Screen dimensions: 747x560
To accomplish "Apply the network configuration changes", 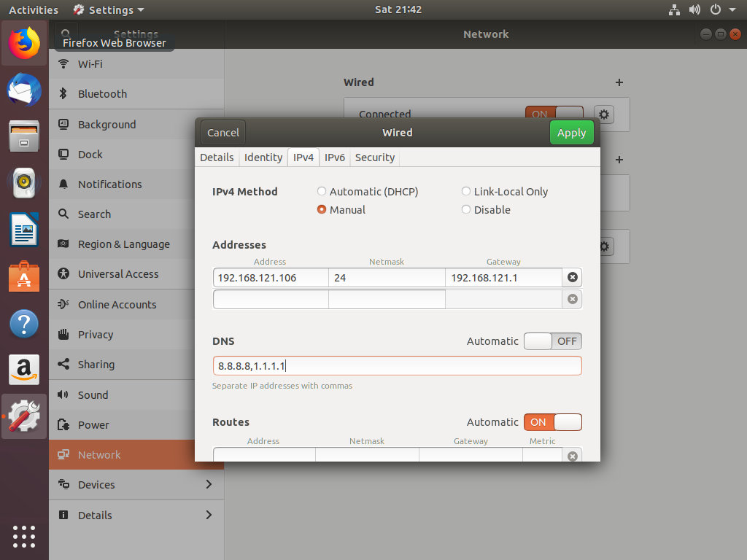I will (x=571, y=132).
